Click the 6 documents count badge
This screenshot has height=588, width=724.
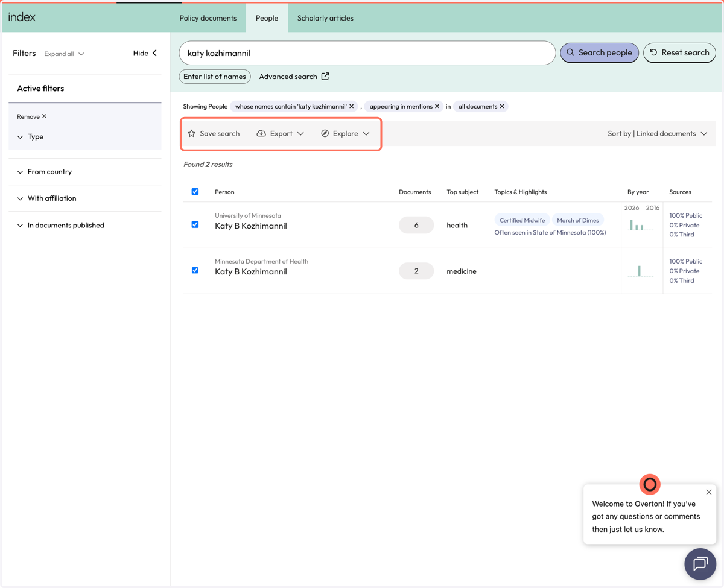(x=416, y=225)
